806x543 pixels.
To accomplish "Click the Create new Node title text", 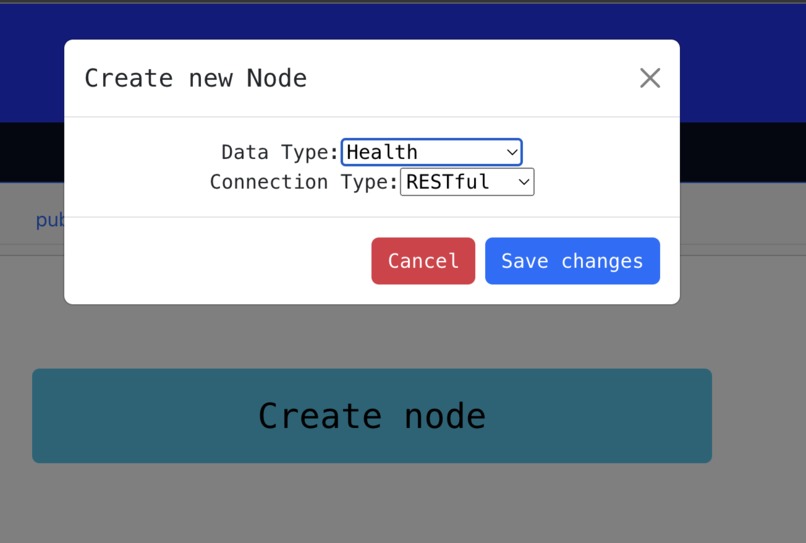I will pos(196,78).
